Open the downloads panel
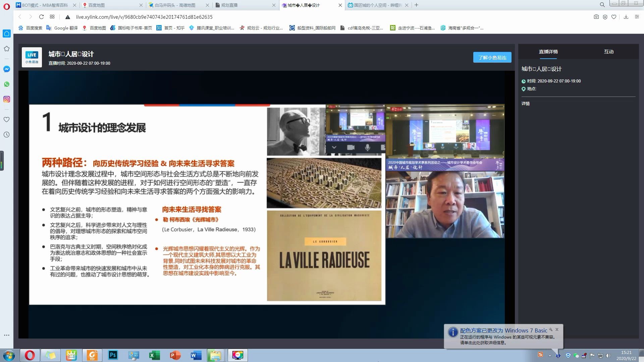The height and width of the screenshot is (362, 644). pyautogui.click(x=626, y=17)
